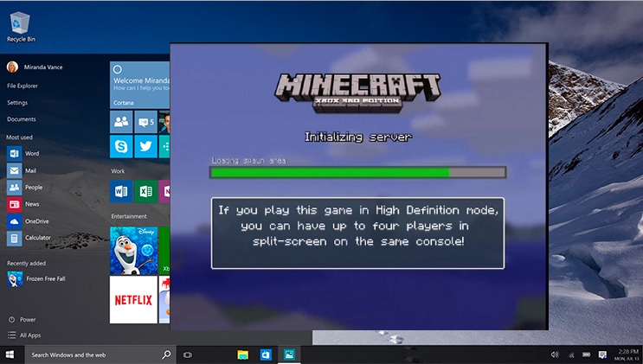Launch News from the Most used list
Image resolution: width=643 pixels, height=364 pixels.
[23, 204]
